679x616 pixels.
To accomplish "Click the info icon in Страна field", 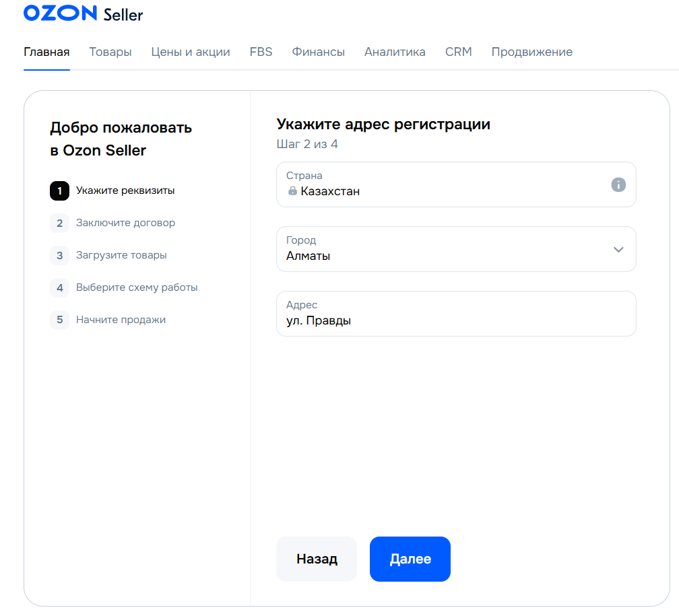I will coord(618,185).
